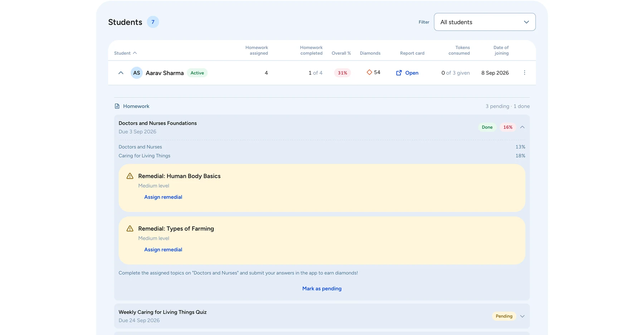Click the Date of joining column header
Viewport: 644px width, 335px height.
point(501,50)
